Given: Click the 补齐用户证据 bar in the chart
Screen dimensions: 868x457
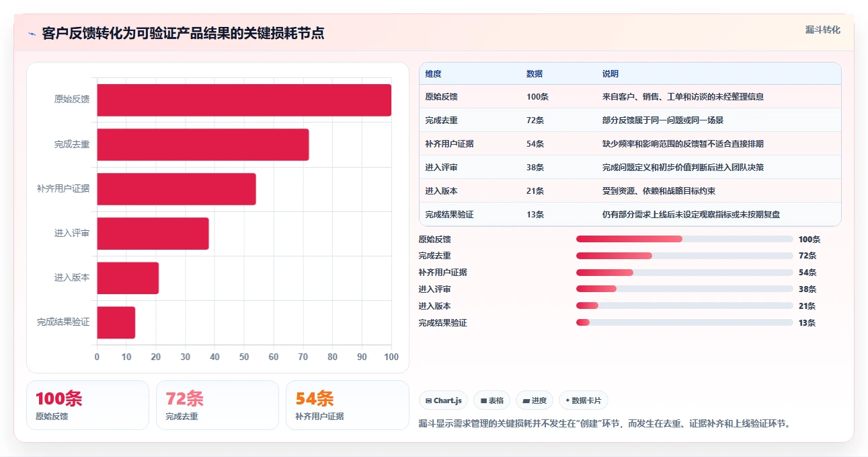Looking at the screenshot, I should point(176,189).
